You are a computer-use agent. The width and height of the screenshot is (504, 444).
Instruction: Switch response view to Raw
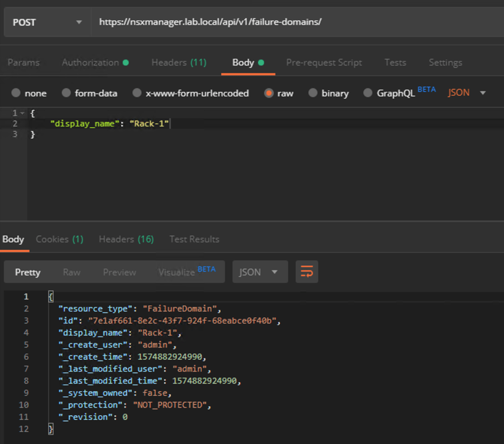pyautogui.click(x=71, y=272)
